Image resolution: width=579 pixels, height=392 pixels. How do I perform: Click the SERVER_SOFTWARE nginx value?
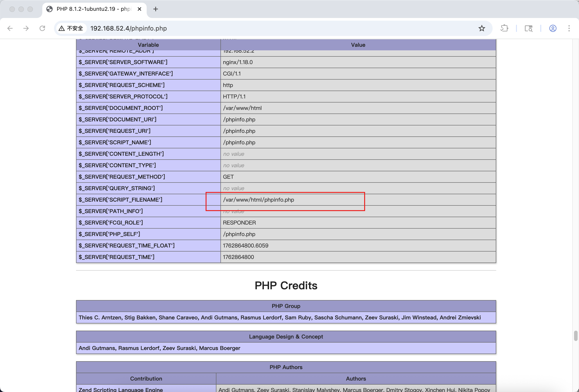238,62
